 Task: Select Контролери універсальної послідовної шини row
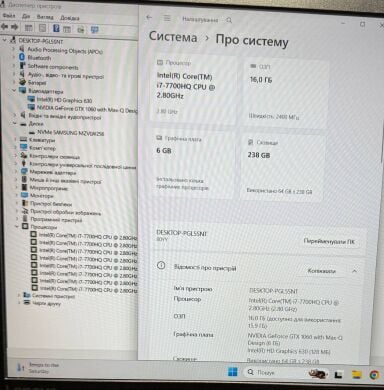82,165
